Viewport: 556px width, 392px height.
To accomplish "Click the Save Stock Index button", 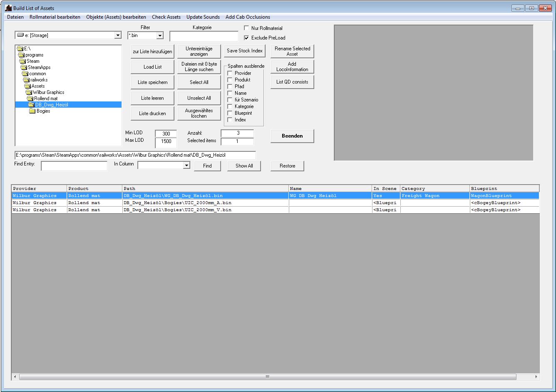I will tap(245, 51).
